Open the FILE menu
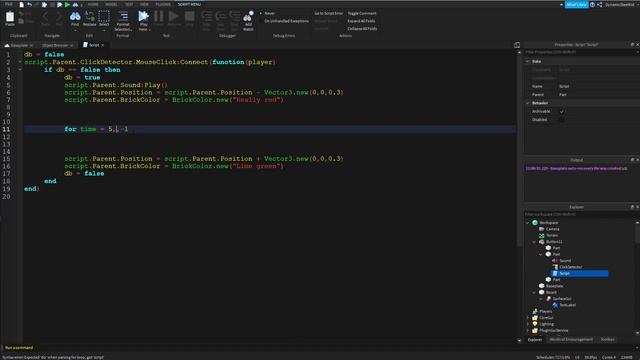640x360 pixels. point(9,4)
